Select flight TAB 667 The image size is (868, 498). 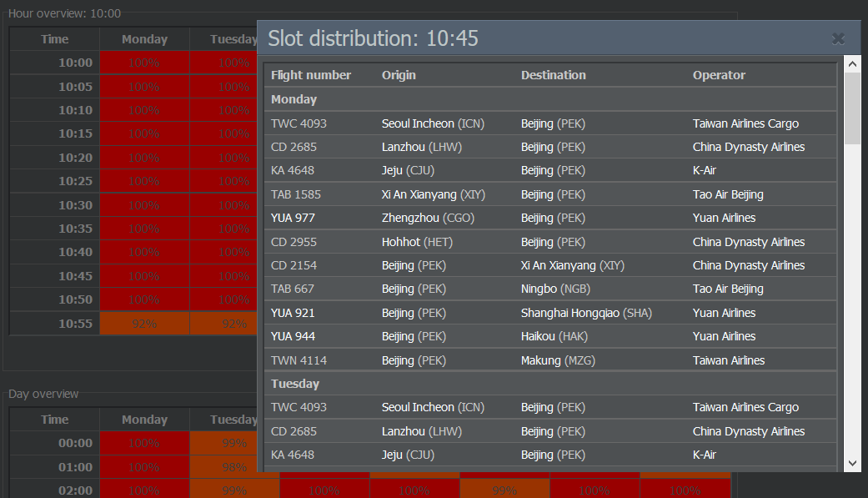tap(293, 289)
